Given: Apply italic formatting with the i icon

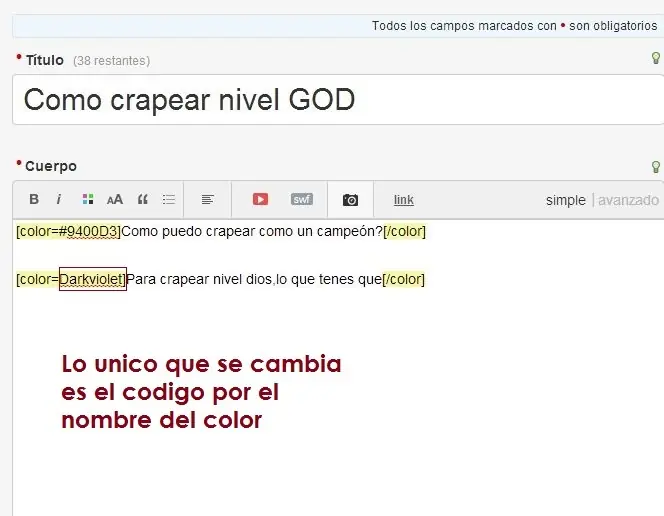Looking at the screenshot, I should pyautogui.click(x=59, y=199).
